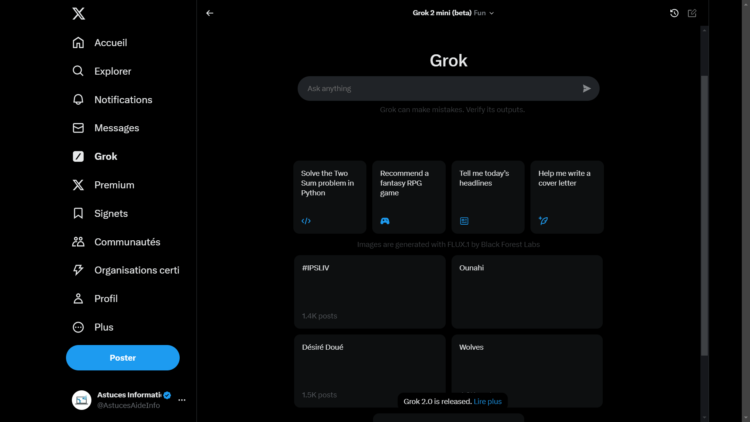The width and height of the screenshot is (750, 422).
Task: Click the Poster button
Action: pos(123,357)
